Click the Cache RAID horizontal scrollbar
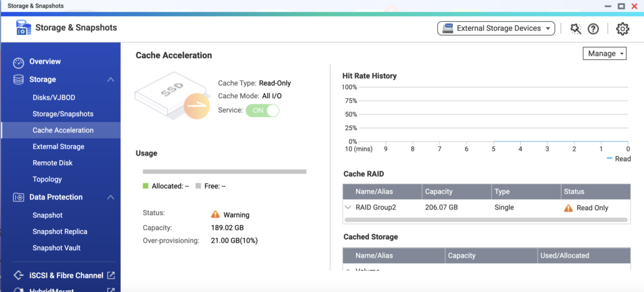644x292 pixels. [486, 219]
